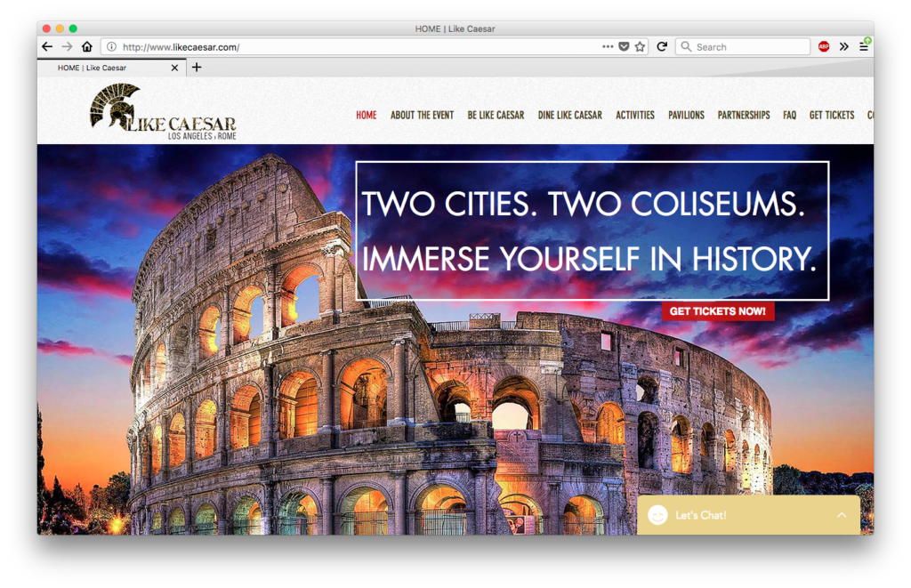Reload the current page
Image resolution: width=911 pixels, height=588 pixels.
[x=662, y=46]
